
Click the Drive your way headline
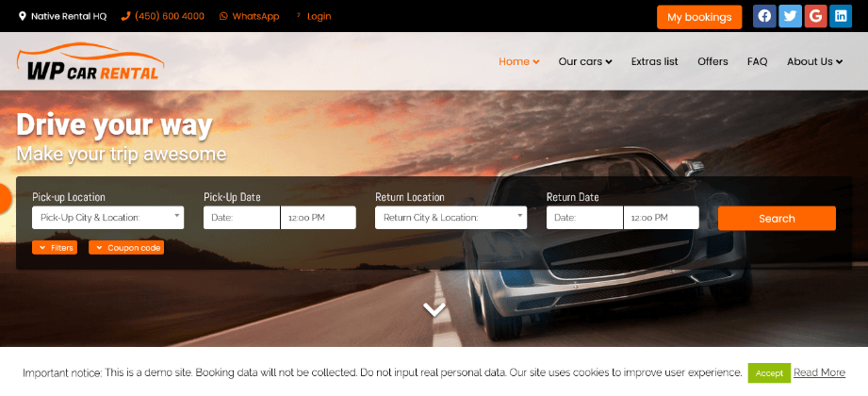coord(114,124)
